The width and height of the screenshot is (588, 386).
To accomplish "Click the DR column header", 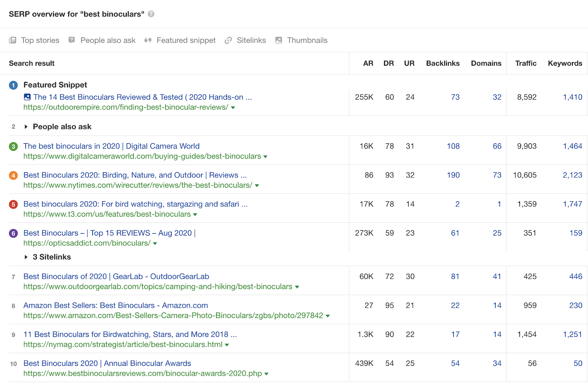I will [389, 63].
